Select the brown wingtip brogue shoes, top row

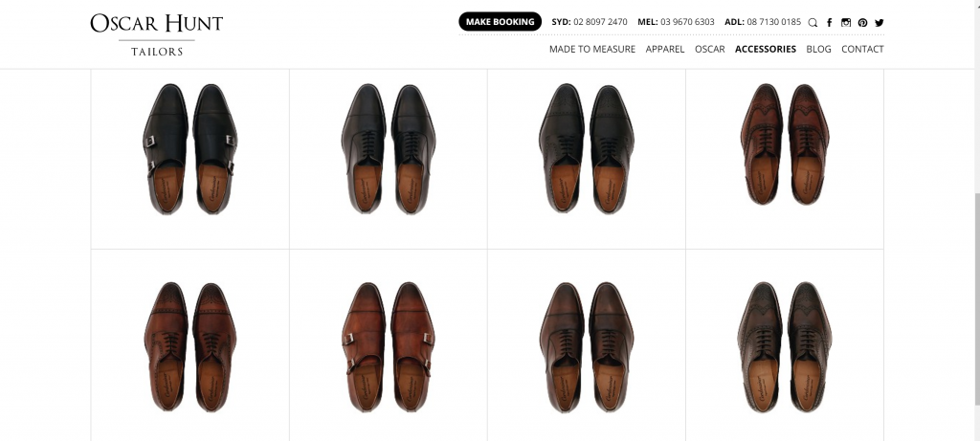click(785, 143)
